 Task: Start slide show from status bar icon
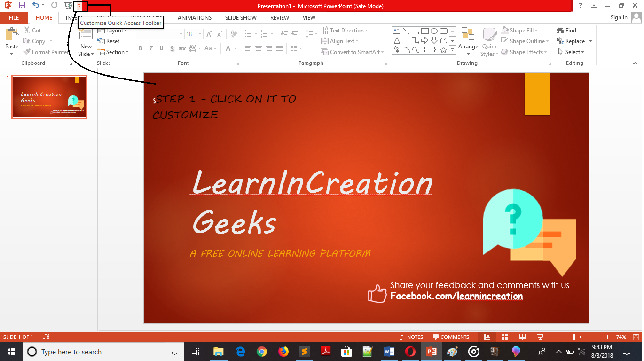point(540,337)
